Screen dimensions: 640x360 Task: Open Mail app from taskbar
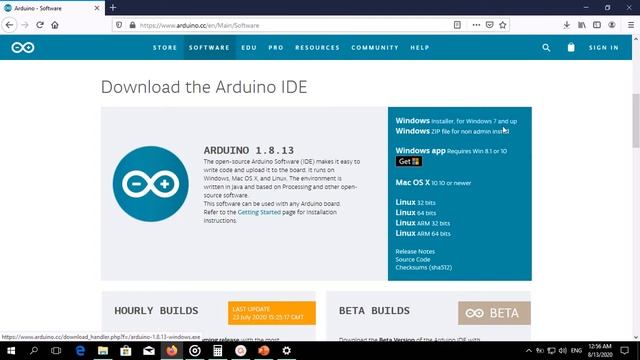(x=149, y=351)
